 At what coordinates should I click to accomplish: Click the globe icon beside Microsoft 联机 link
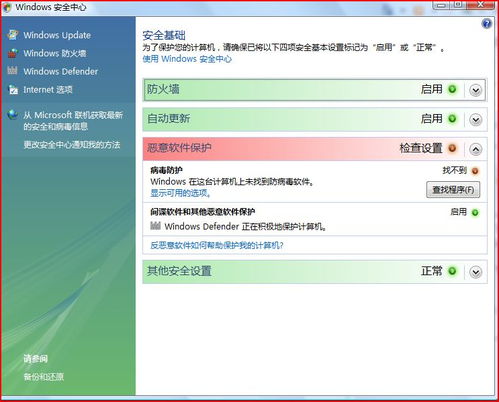[x=13, y=115]
